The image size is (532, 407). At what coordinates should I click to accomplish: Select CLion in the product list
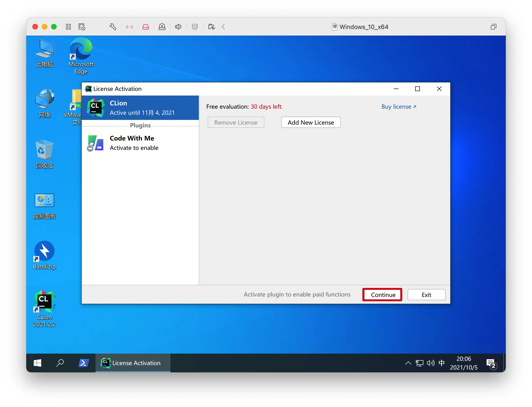point(140,108)
